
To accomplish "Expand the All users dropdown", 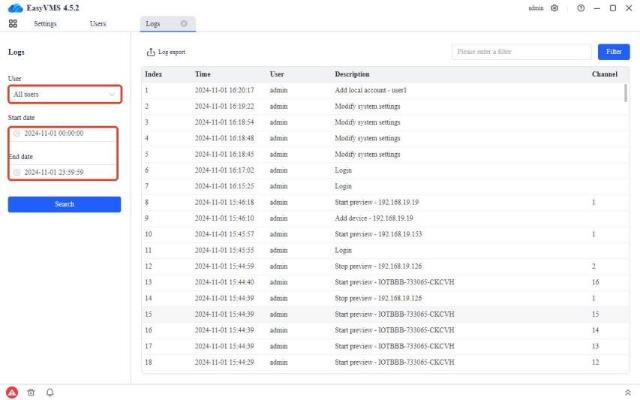I will point(64,94).
